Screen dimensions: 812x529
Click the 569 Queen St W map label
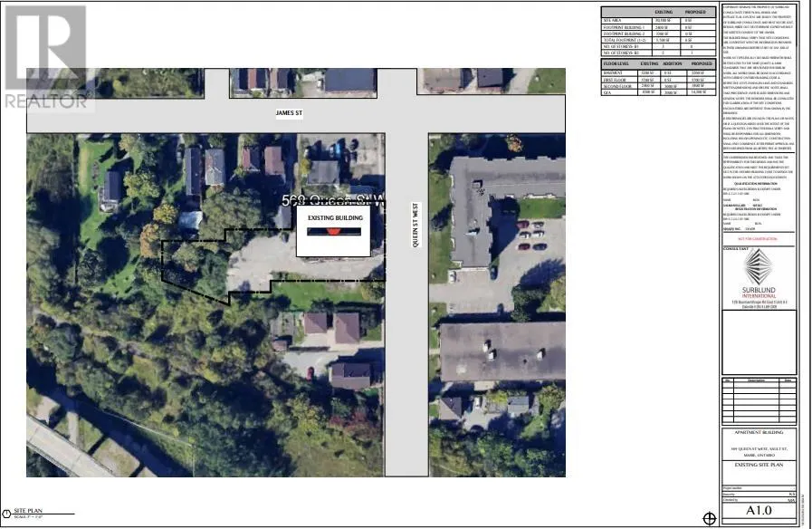tap(333, 200)
